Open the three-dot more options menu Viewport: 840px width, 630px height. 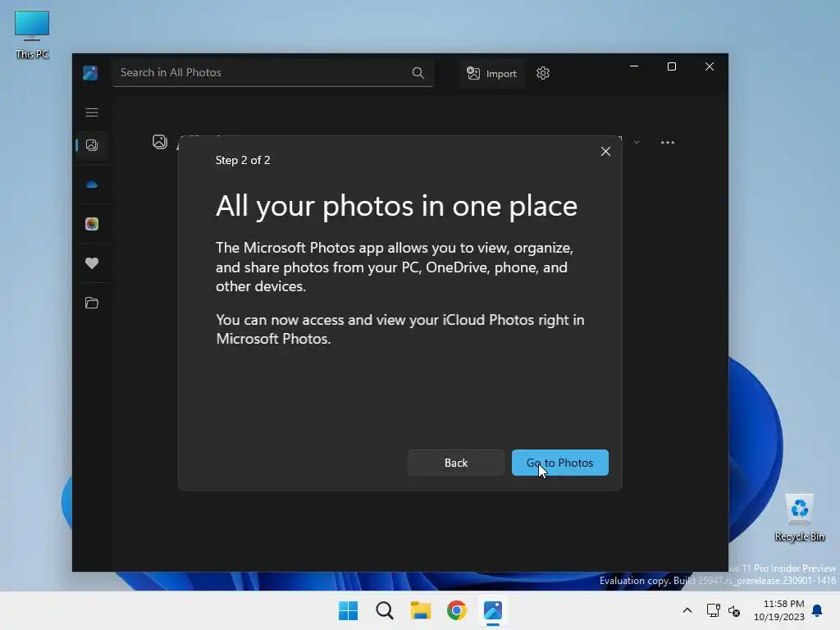pyautogui.click(x=668, y=143)
